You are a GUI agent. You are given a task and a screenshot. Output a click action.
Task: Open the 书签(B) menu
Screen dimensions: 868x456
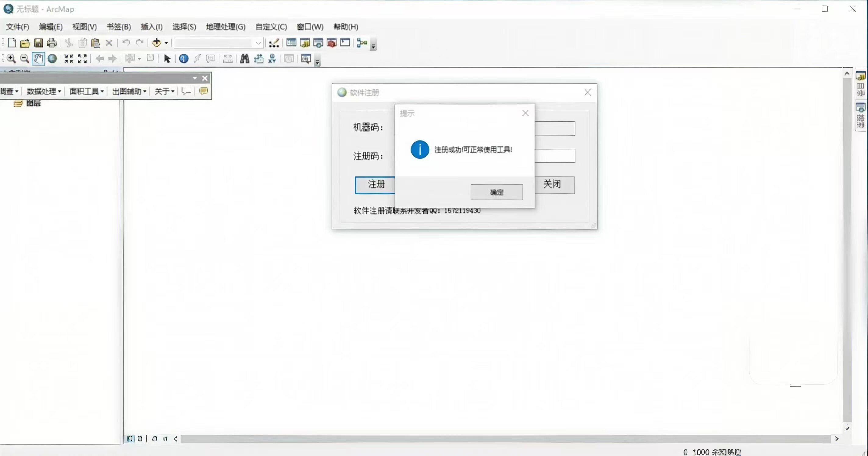click(119, 27)
